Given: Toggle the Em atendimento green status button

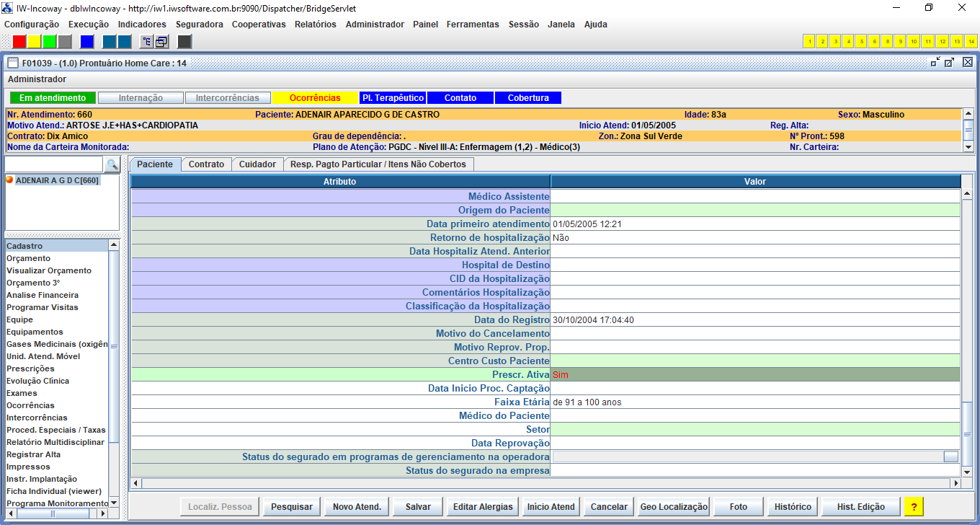Looking at the screenshot, I should pyautogui.click(x=53, y=98).
